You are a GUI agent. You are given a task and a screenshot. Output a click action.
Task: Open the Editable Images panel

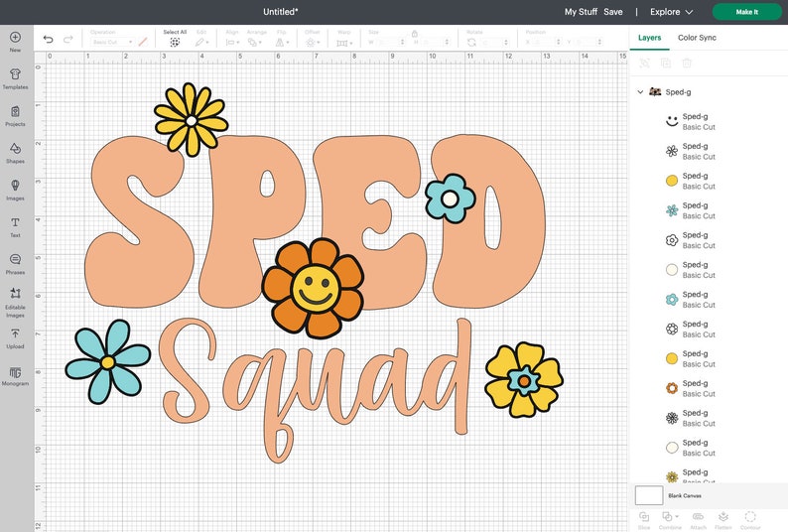coord(15,302)
